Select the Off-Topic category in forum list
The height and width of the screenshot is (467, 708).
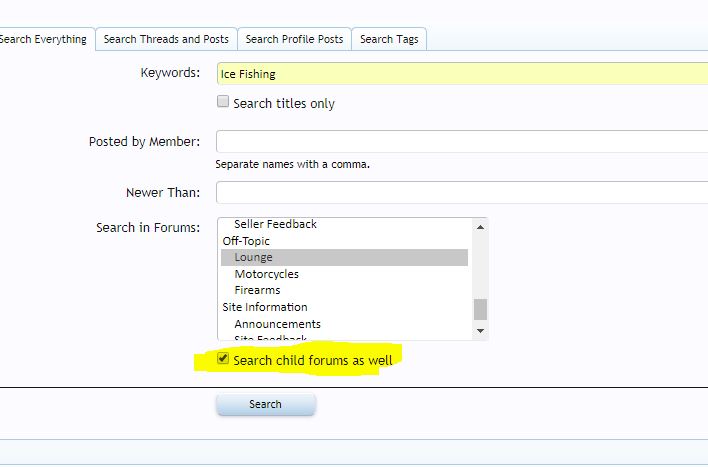pyautogui.click(x=345, y=241)
